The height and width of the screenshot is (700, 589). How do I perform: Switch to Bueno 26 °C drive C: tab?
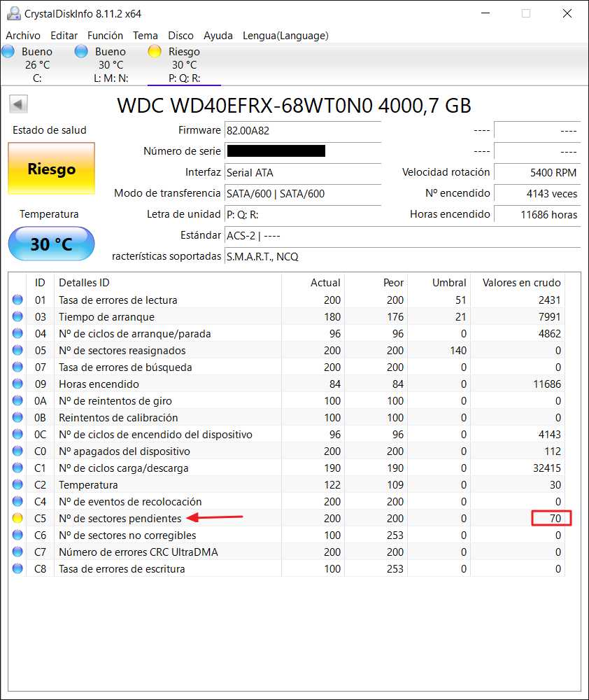38,64
